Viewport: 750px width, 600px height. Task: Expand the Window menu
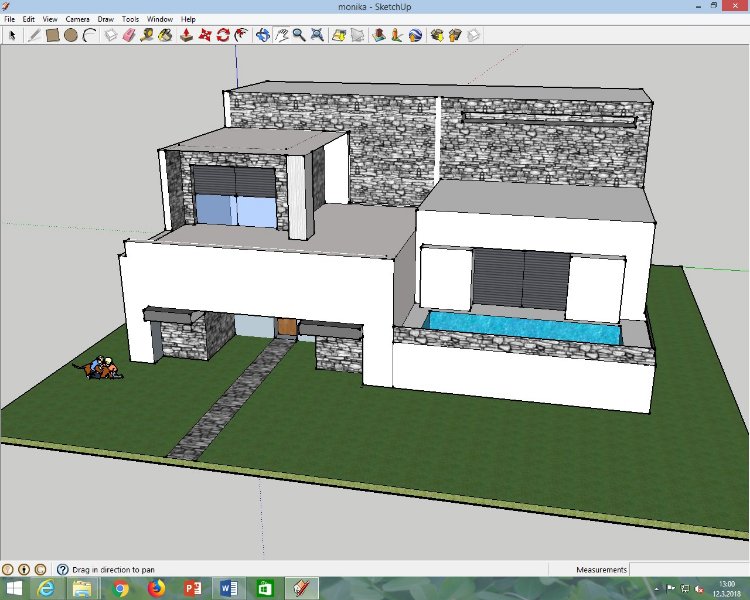point(159,19)
